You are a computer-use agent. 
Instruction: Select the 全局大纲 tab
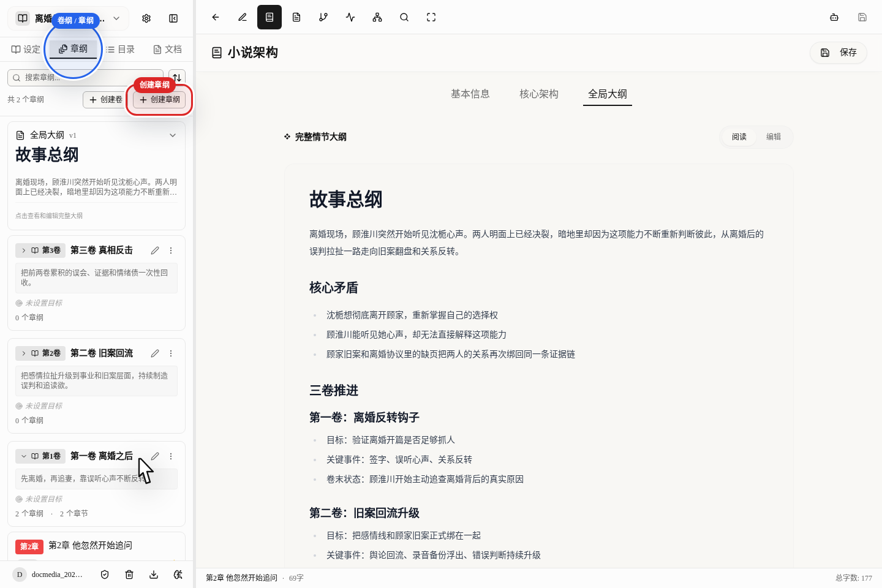608,94
